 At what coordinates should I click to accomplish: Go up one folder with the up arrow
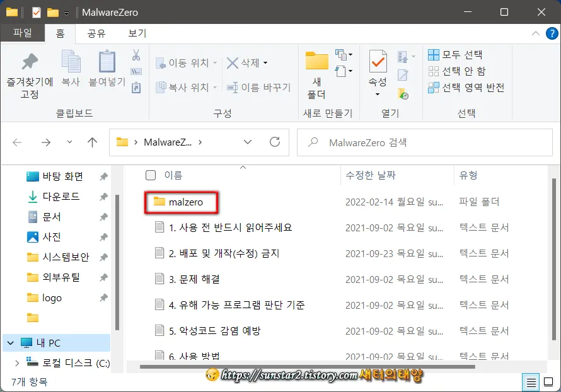coord(92,142)
